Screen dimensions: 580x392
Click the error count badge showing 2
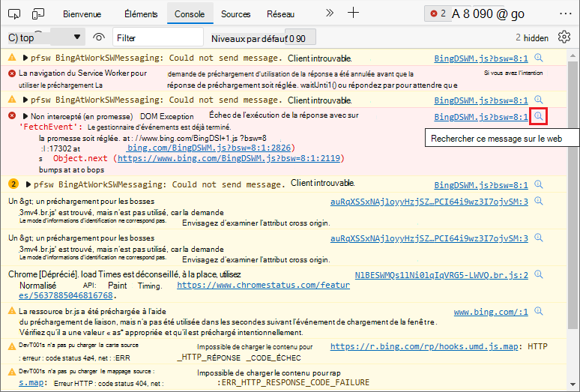click(x=438, y=13)
